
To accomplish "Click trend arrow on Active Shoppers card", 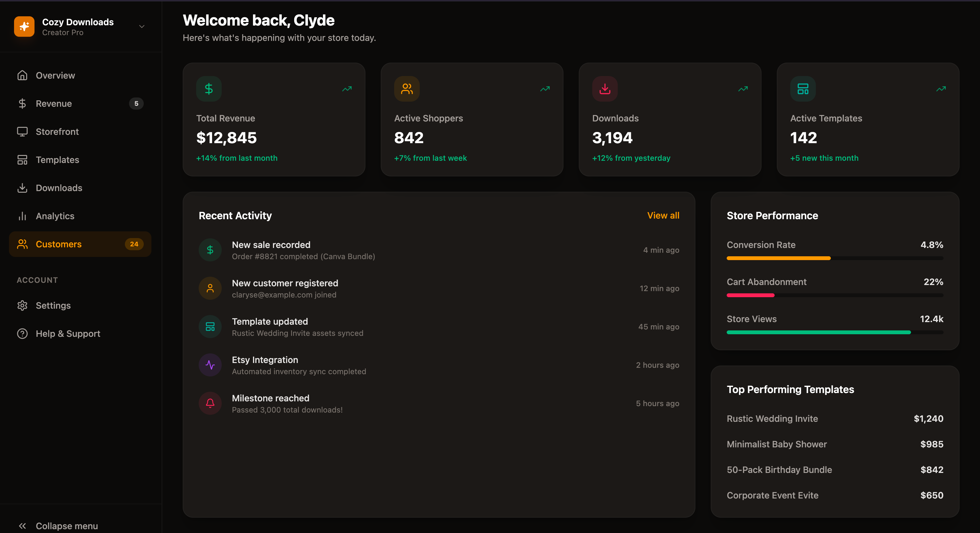I will (545, 89).
